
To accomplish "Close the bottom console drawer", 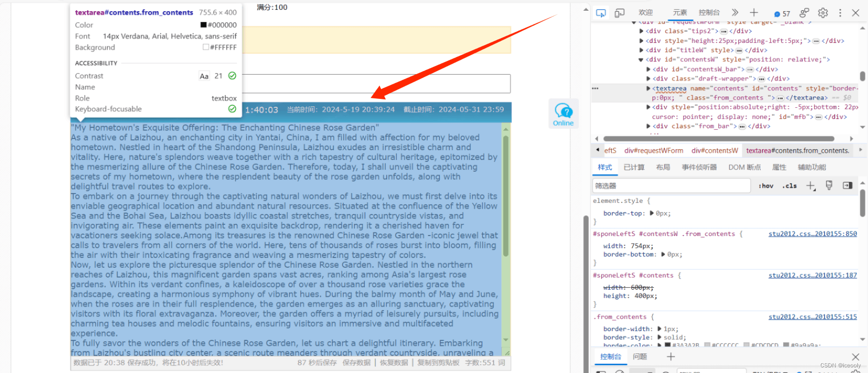I will [x=855, y=357].
